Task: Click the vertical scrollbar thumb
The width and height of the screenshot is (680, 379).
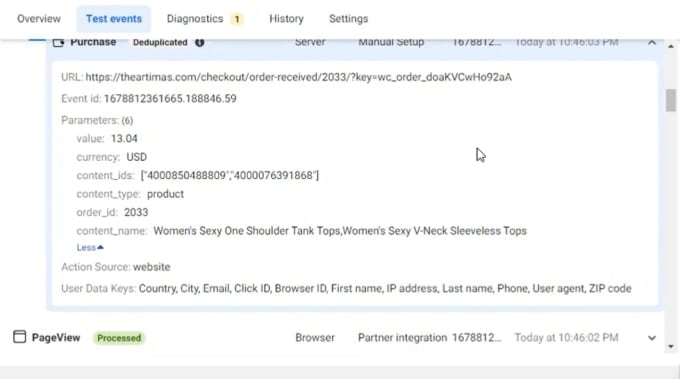Action: (671, 100)
